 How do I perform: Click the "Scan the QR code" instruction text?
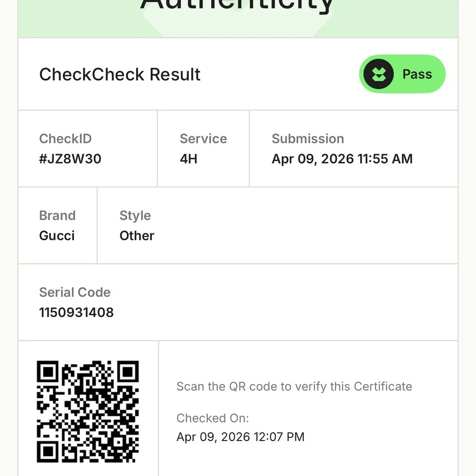click(294, 387)
